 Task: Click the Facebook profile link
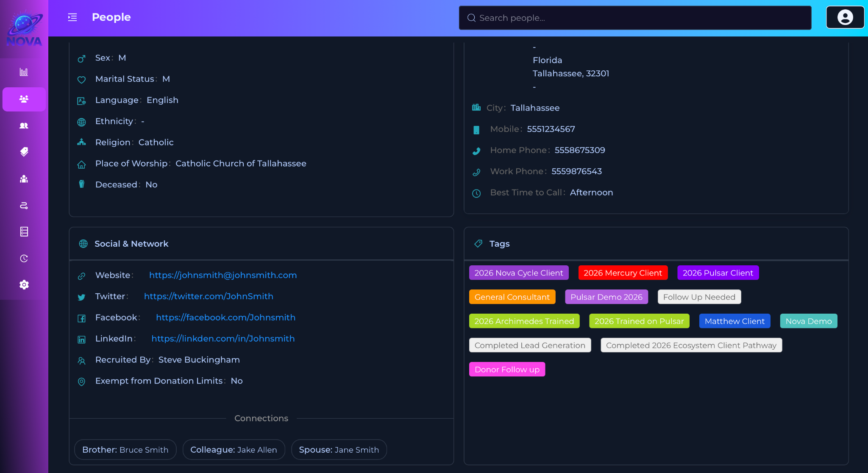tap(225, 317)
